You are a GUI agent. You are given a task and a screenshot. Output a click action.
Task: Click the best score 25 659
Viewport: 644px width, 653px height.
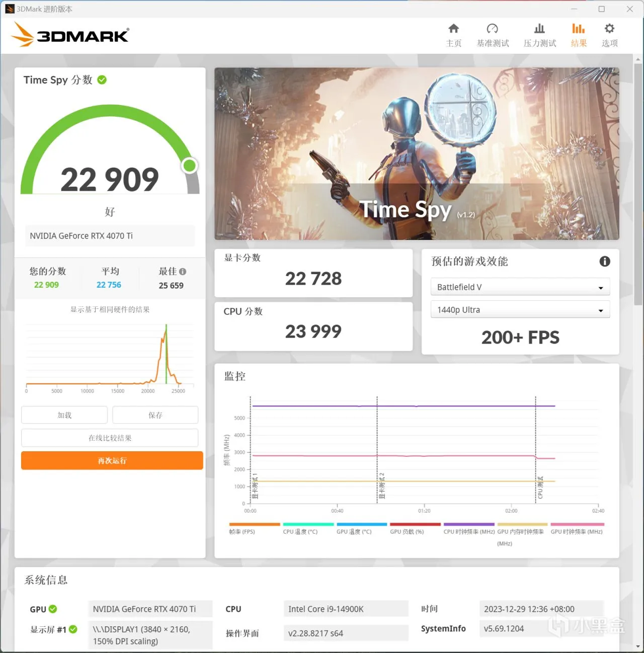click(x=171, y=285)
